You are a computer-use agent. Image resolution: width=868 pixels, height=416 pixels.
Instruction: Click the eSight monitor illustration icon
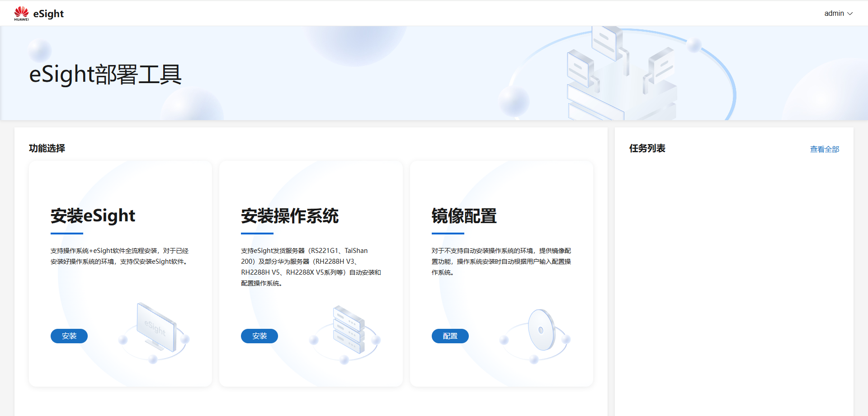click(x=156, y=328)
